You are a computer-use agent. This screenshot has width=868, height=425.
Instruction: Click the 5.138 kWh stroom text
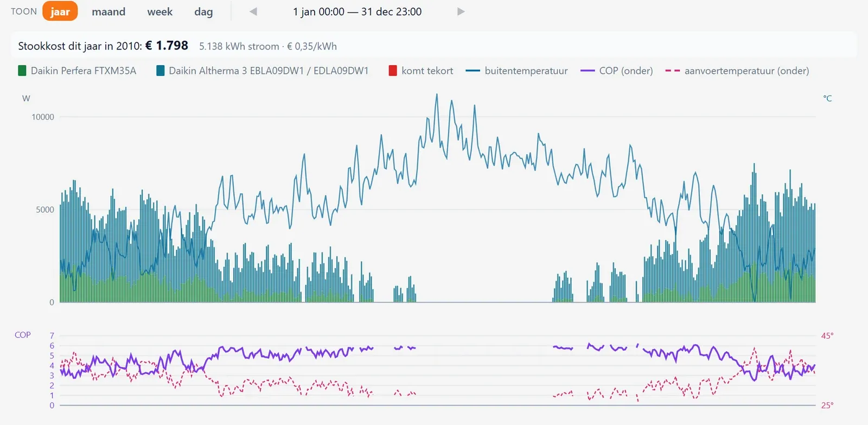[239, 46]
